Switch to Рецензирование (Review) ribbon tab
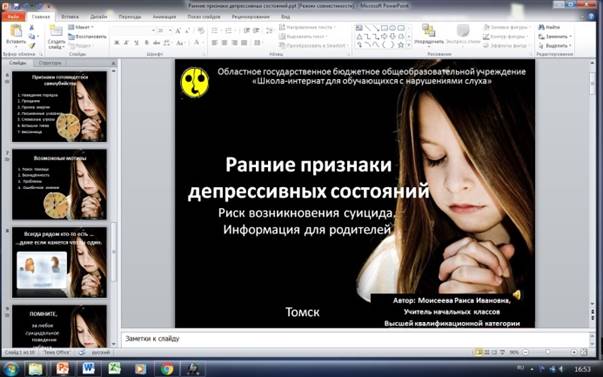The image size is (603, 377). (250, 17)
